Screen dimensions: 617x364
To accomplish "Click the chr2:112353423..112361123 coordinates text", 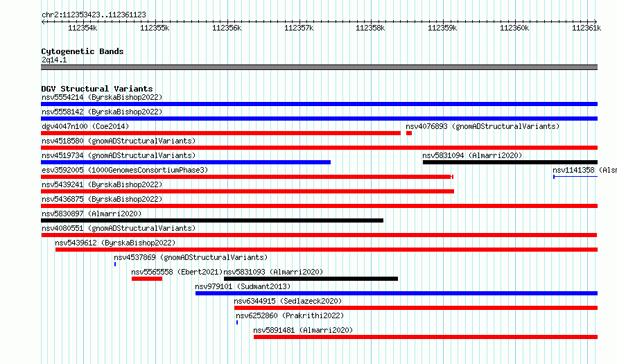I will 94,15.
